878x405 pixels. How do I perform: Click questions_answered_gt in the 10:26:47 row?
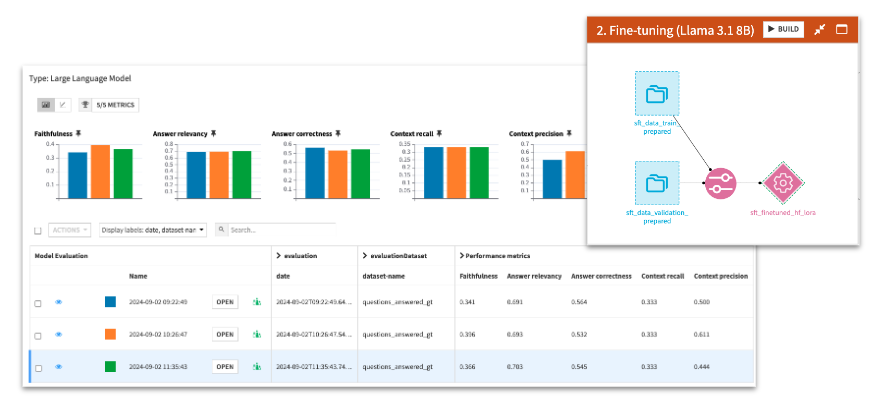(398, 334)
